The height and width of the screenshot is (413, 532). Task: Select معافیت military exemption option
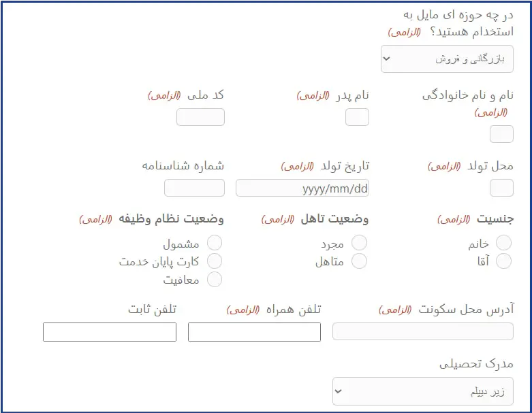tap(215, 279)
